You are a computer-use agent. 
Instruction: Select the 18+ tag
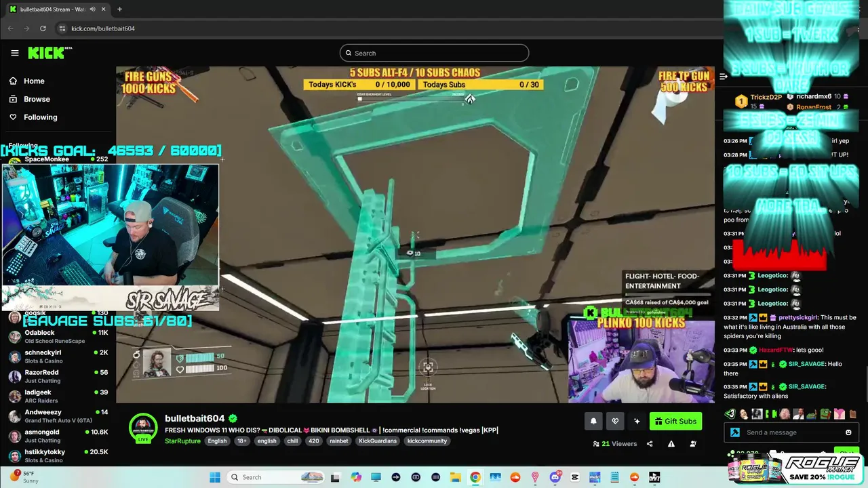(242, 441)
